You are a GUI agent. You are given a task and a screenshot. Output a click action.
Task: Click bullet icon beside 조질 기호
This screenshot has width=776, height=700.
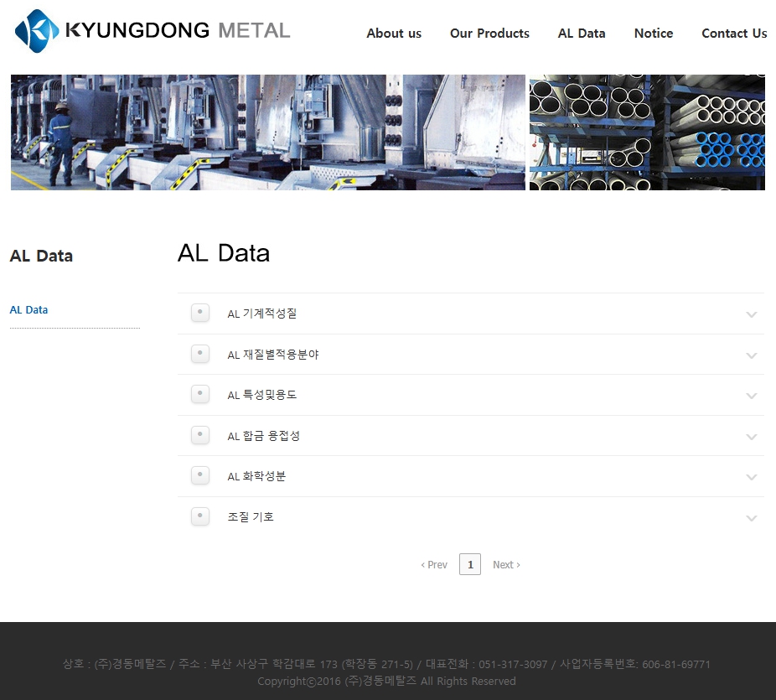200,516
